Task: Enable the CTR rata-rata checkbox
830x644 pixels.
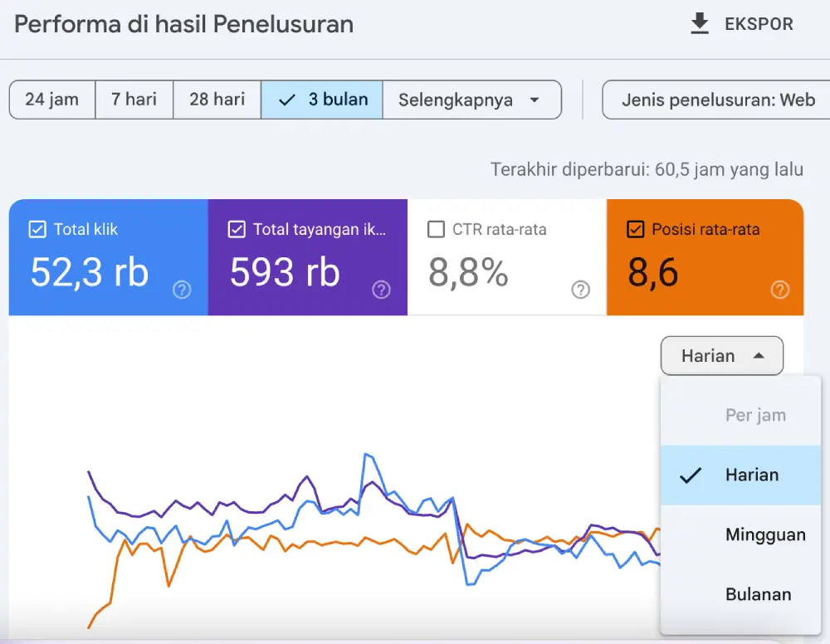Action: click(x=436, y=229)
